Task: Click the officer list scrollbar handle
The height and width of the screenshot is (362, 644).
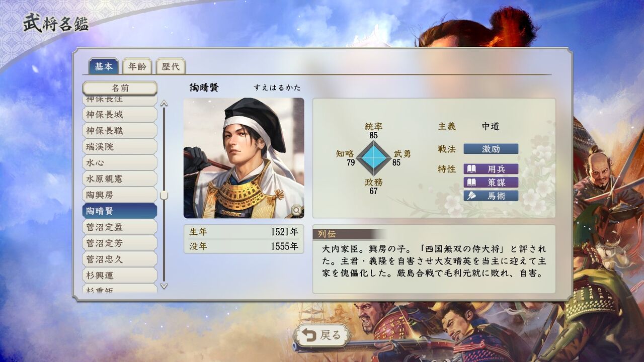Action: [164, 195]
